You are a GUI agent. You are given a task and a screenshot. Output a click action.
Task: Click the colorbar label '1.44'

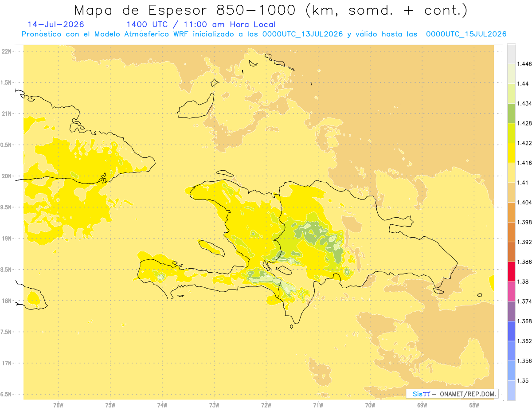pos(522,84)
